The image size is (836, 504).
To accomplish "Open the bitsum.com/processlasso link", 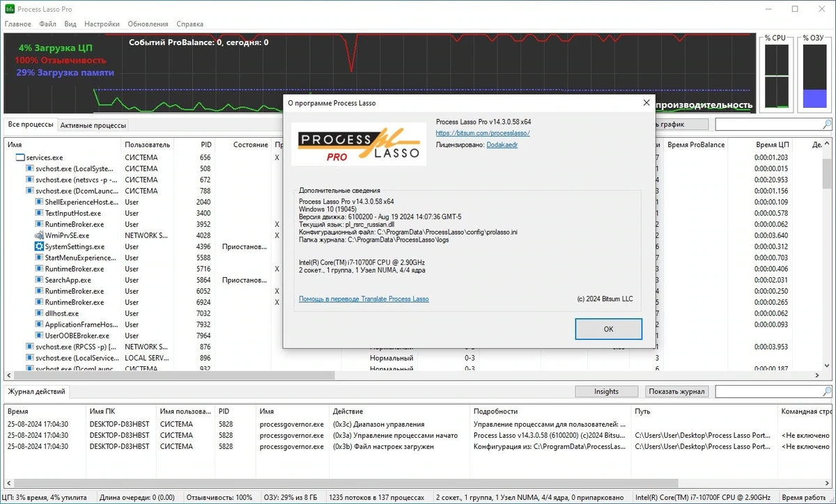I will click(483, 133).
